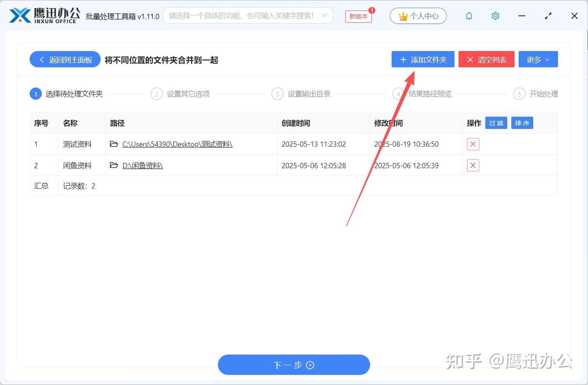Image resolution: width=588 pixels, height=385 pixels.
Task: Remove 闲鱼资料 with its red X icon
Action: tap(472, 165)
